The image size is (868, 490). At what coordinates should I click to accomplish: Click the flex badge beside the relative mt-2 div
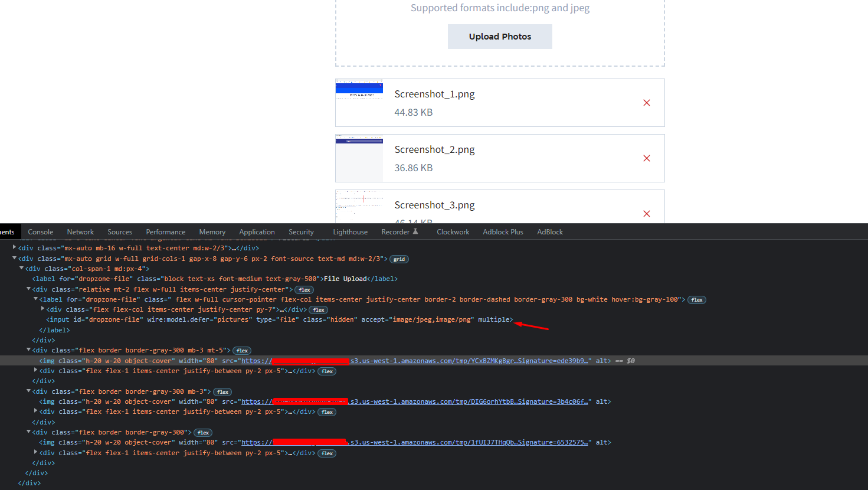coord(303,289)
